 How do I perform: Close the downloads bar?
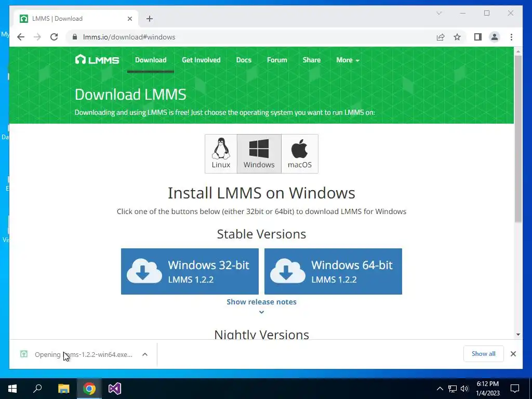513,354
